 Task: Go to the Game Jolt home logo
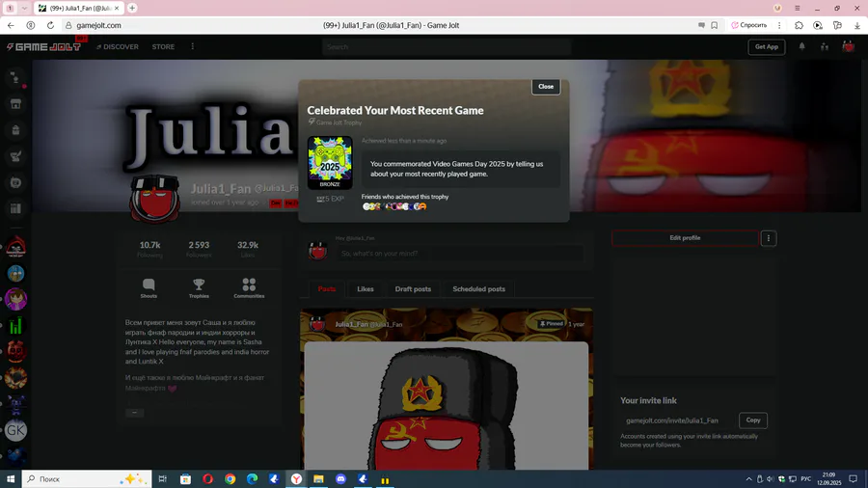[43, 47]
